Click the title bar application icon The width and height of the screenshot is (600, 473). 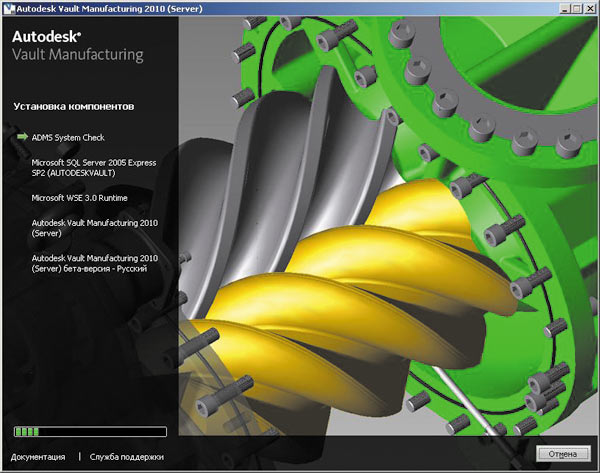point(8,8)
